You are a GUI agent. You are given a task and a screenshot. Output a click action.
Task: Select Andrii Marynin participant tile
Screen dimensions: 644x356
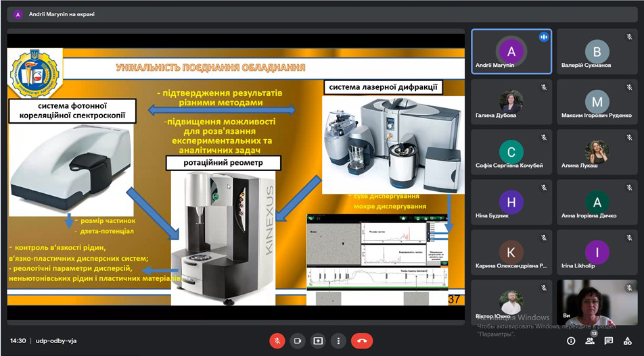click(511, 51)
